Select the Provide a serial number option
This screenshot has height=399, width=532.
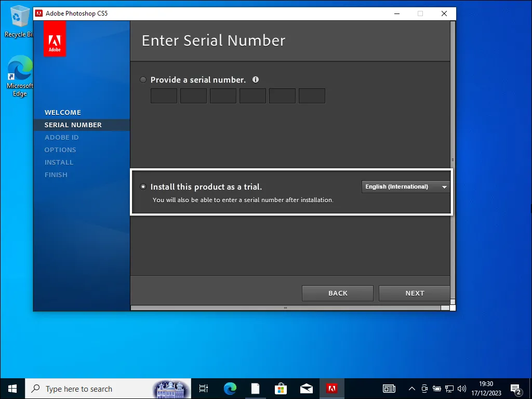point(143,79)
